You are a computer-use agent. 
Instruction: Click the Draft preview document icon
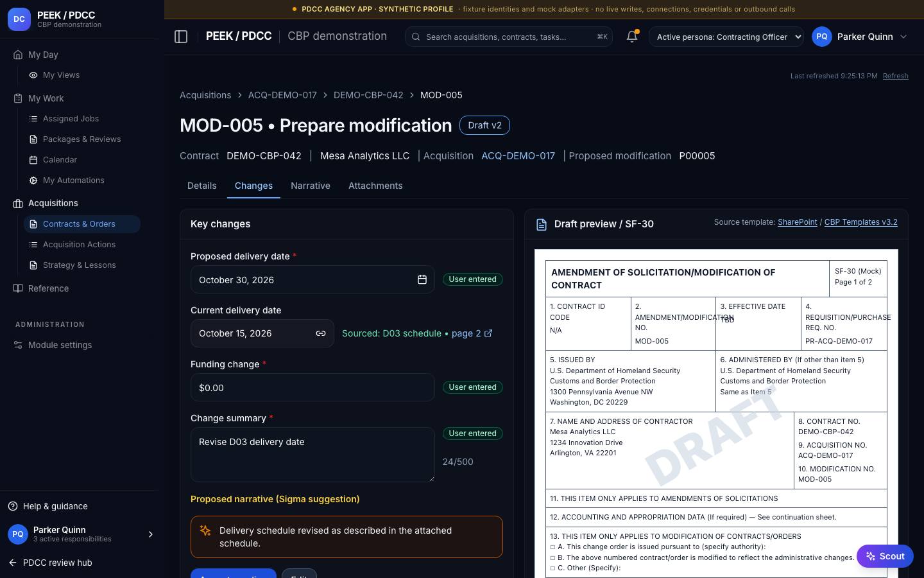pyautogui.click(x=542, y=224)
